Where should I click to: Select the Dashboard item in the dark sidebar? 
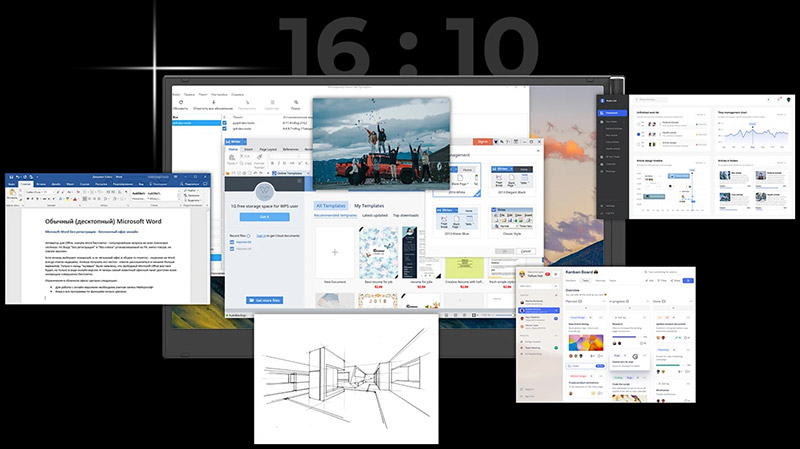click(x=612, y=113)
